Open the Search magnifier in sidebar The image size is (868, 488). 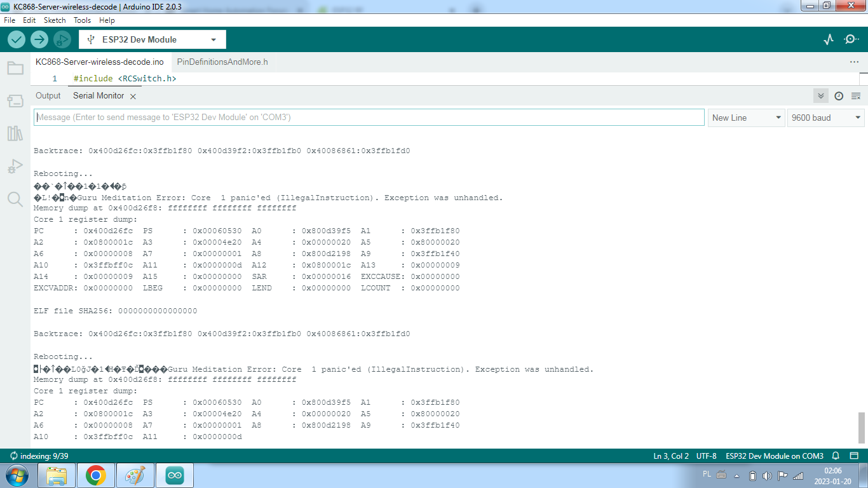pyautogui.click(x=15, y=200)
